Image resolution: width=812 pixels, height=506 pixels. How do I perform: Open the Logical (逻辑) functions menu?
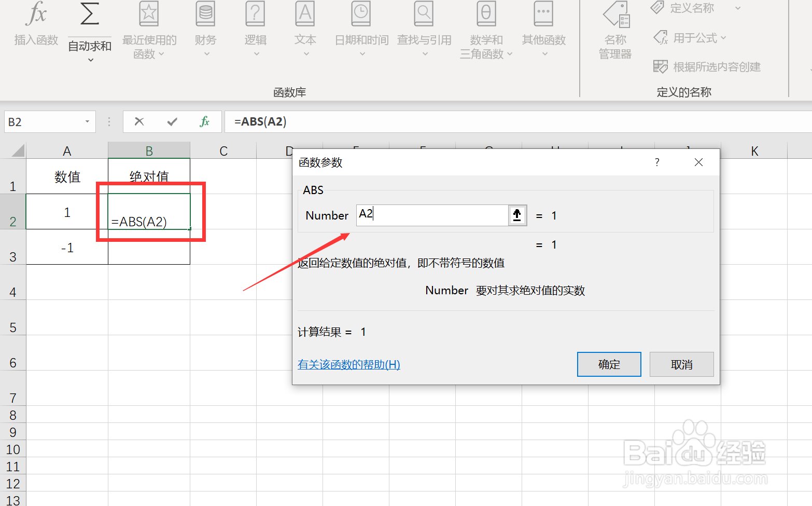256,30
